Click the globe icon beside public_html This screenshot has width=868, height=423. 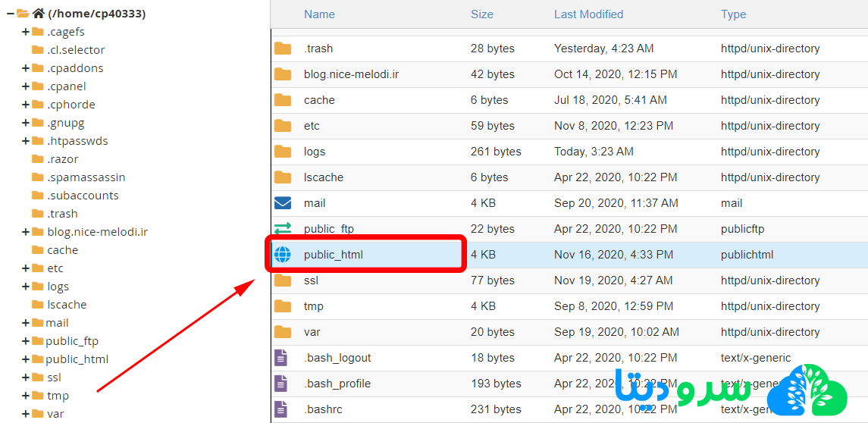click(283, 255)
